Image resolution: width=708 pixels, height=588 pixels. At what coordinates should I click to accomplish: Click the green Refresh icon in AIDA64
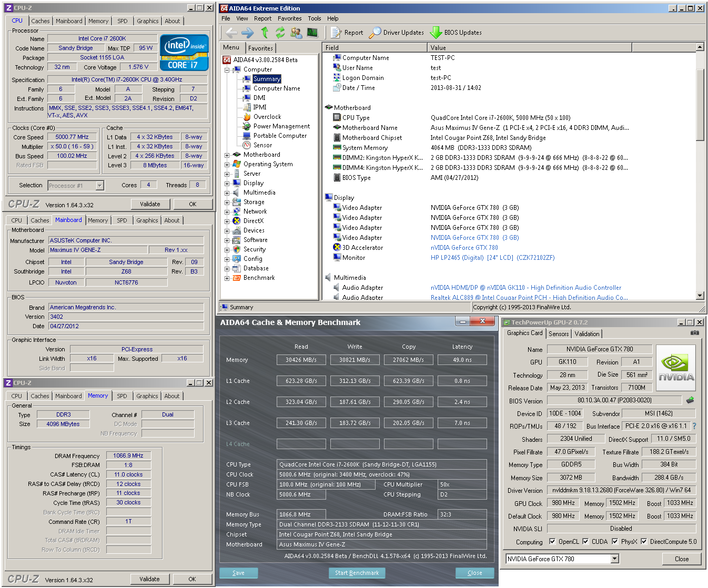click(280, 33)
